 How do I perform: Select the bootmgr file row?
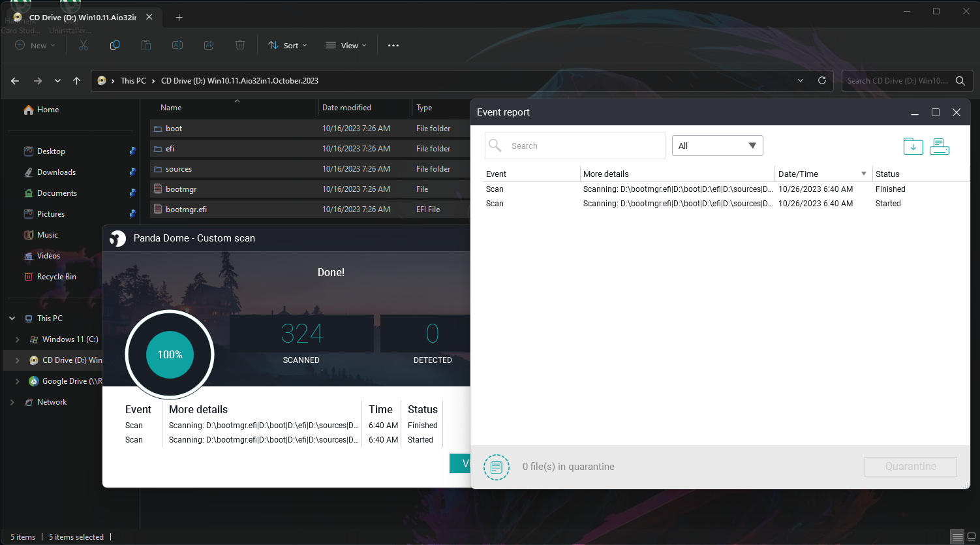click(x=310, y=189)
